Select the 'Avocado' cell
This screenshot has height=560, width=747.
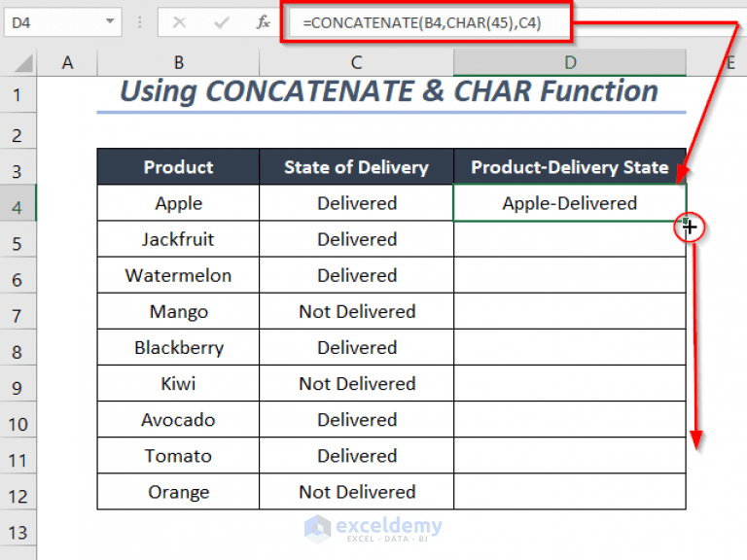[178, 420]
